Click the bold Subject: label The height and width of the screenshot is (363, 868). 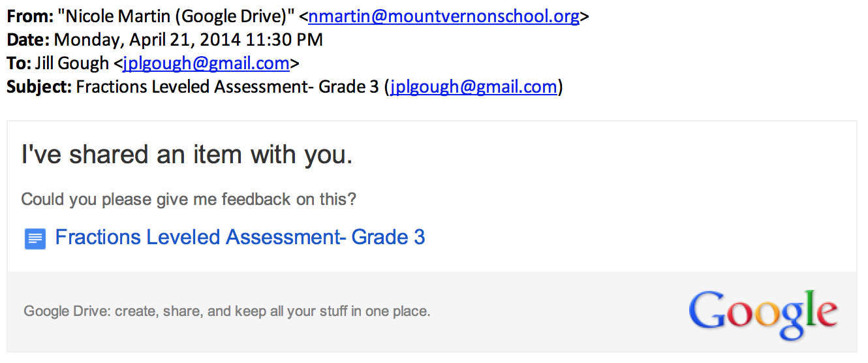point(39,87)
